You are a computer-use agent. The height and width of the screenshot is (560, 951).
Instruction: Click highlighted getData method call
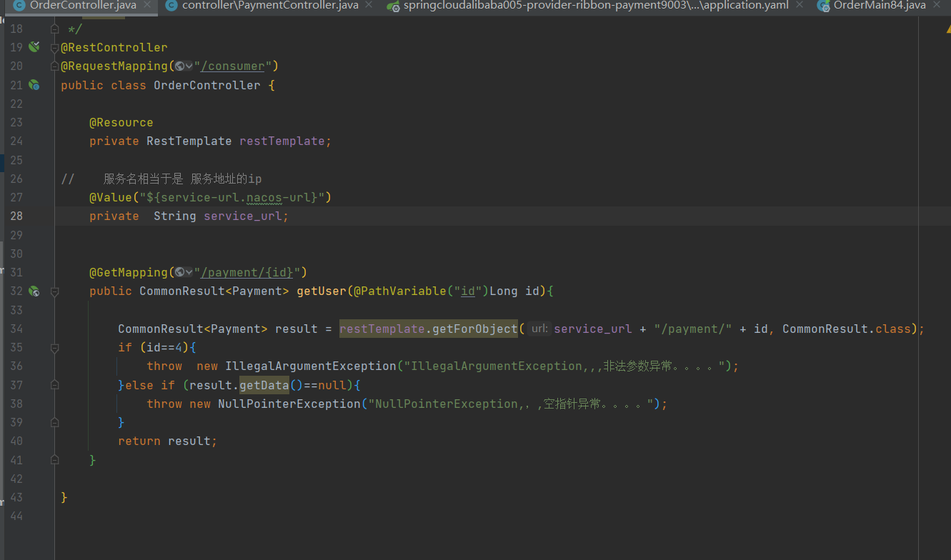[x=264, y=385]
